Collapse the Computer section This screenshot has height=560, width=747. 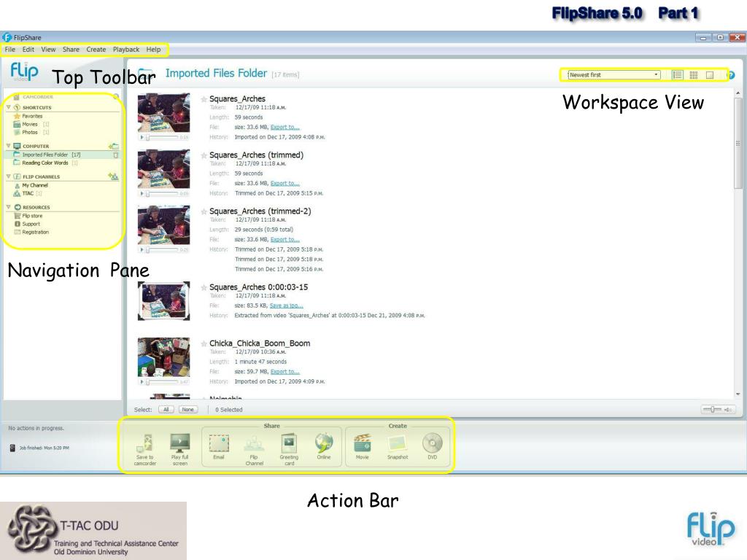[x=9, y=146]
